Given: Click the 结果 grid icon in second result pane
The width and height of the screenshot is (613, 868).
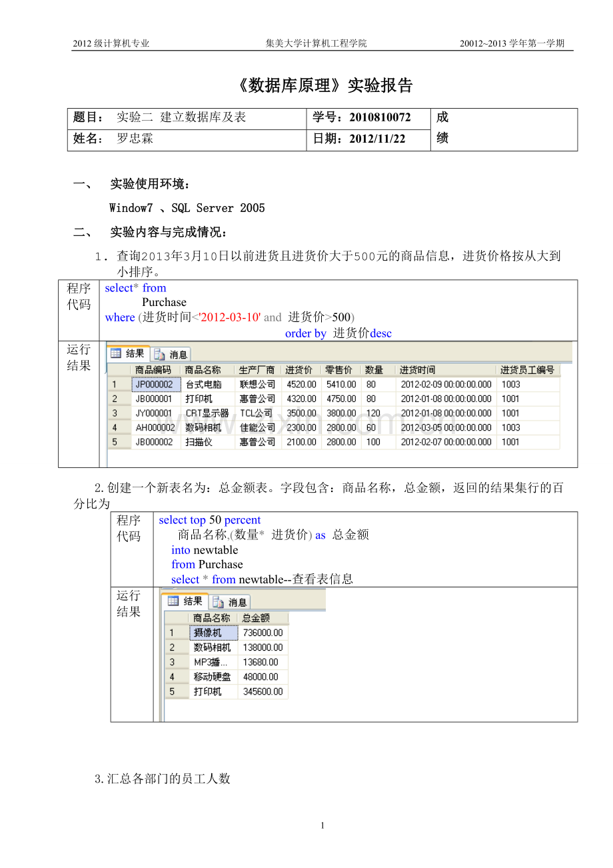Looking at the screenshot, I should tap(173, 601).
